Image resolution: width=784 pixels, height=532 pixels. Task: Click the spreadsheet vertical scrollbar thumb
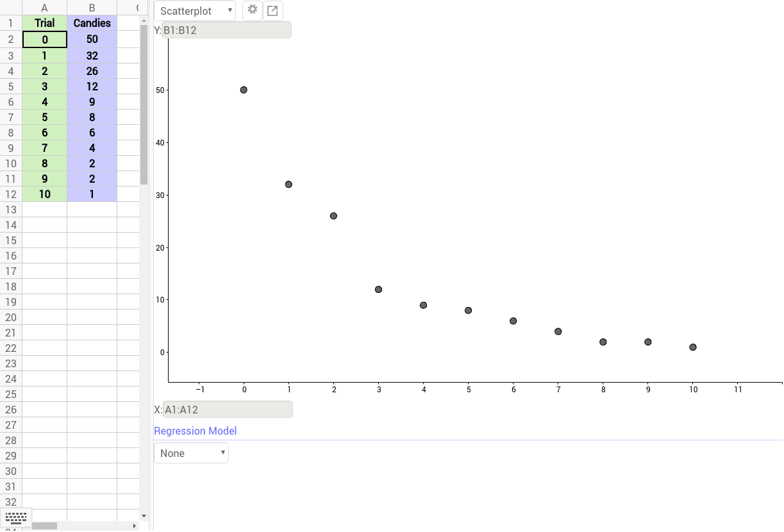(x=144, y=104)
